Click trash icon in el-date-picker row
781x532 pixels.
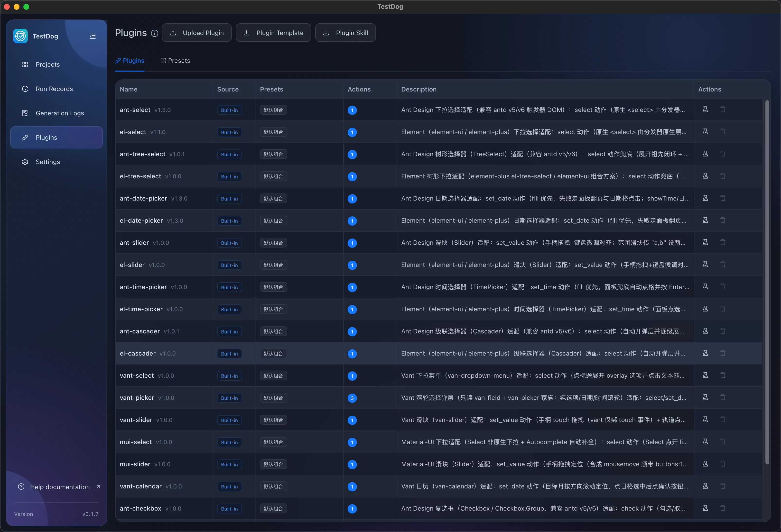(723, 220)
